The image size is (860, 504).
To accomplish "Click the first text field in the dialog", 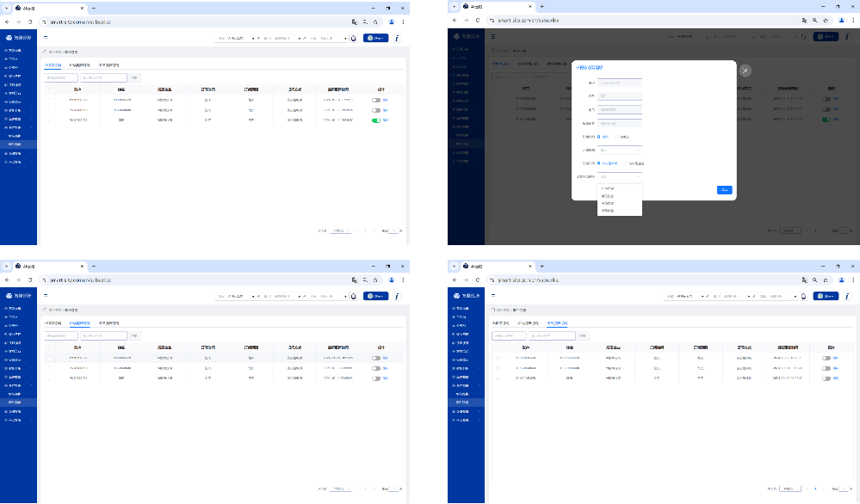I will coord(620,83).
